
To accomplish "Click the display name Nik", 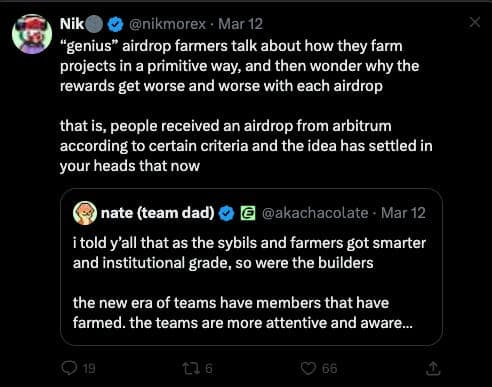I will 72,24.
